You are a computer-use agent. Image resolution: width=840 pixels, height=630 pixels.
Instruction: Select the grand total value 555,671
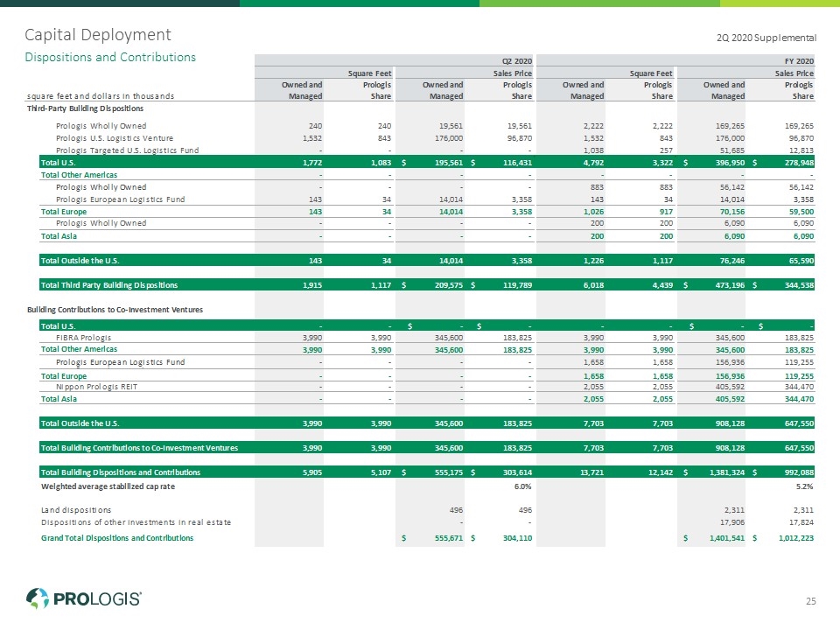448,538
